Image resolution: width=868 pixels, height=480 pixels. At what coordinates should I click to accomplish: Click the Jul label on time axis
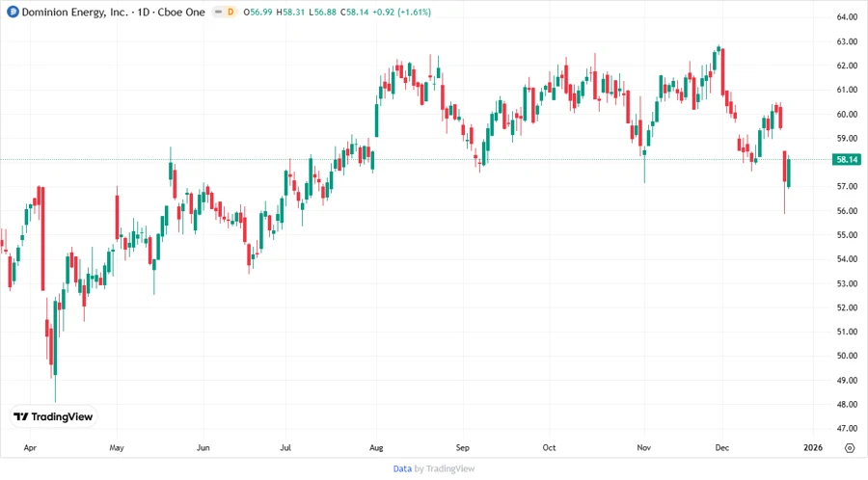tap(285, 447)
